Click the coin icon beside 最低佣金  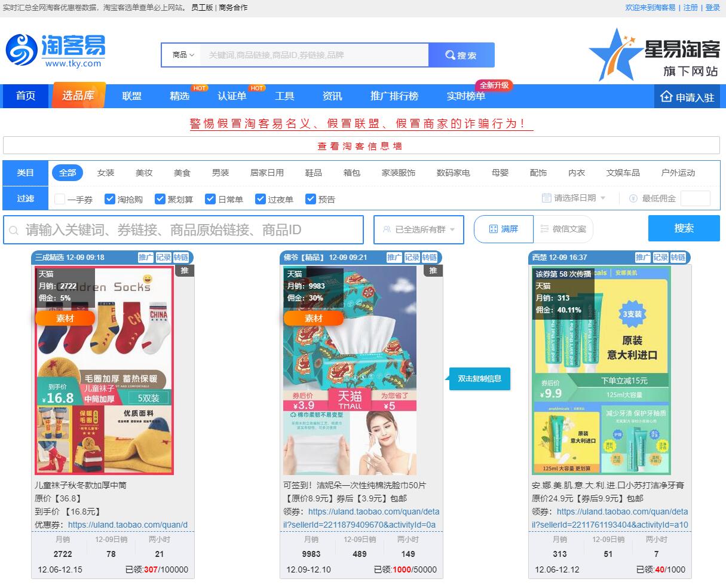click(633, 198)
